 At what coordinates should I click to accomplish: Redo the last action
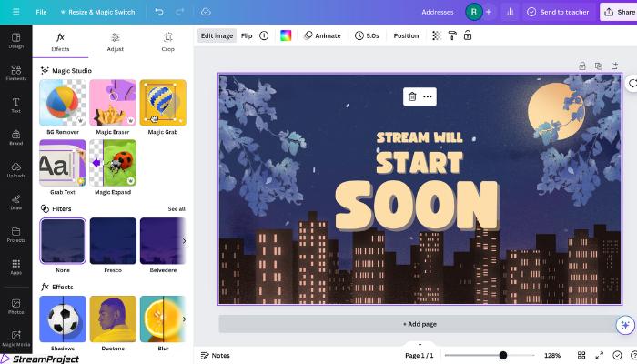coord(180,12)
